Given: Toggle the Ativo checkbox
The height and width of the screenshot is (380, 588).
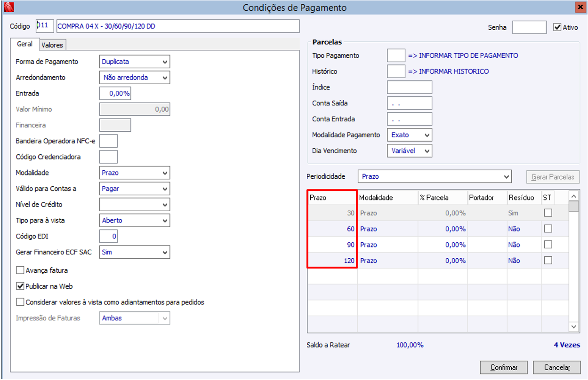Looking at the screenshot, I should point(557,27).
